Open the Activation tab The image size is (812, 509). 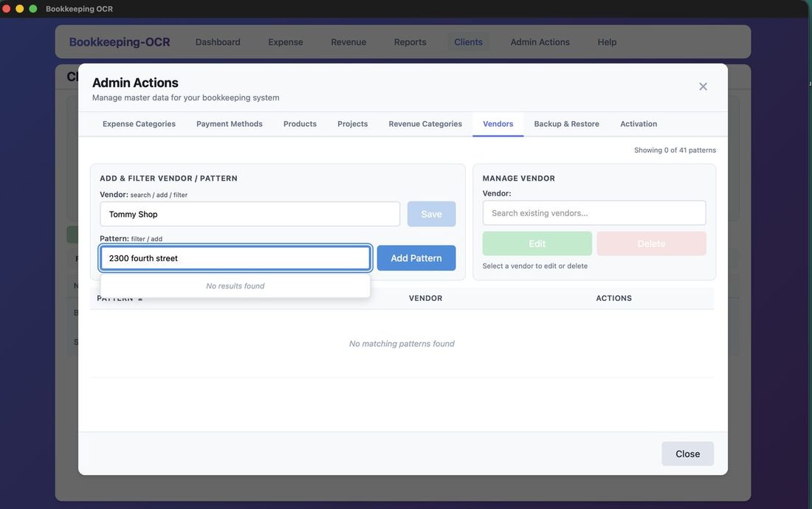click(638, 123)
